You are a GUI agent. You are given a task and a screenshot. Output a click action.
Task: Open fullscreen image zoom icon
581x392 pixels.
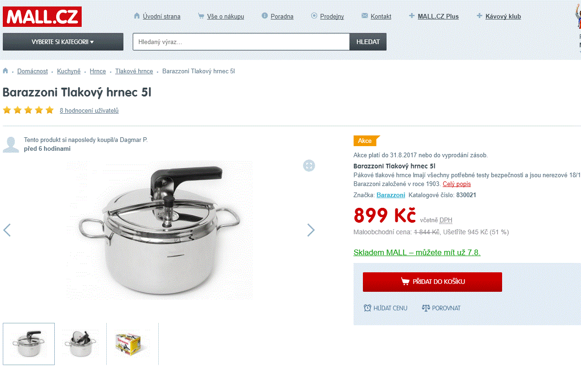pos(309,166)
